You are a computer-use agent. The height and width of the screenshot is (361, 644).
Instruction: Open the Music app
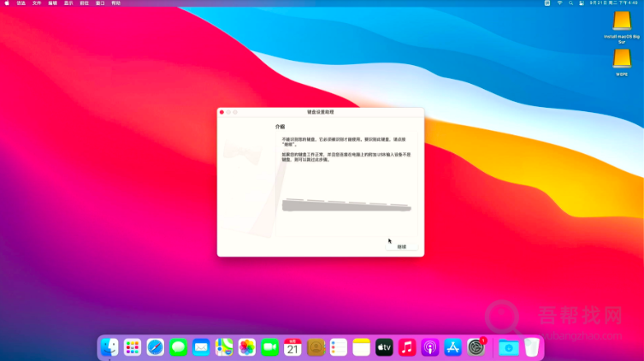click(x=407, y=347)
